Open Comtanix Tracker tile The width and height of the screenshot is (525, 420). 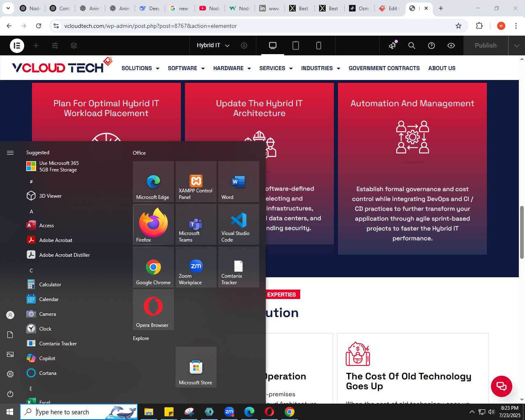(x=239, y=267)
